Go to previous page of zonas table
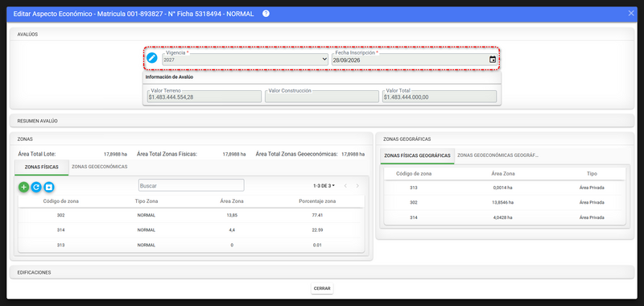The image size is (644, 306). pyautogui.click(x=345, y=186)
